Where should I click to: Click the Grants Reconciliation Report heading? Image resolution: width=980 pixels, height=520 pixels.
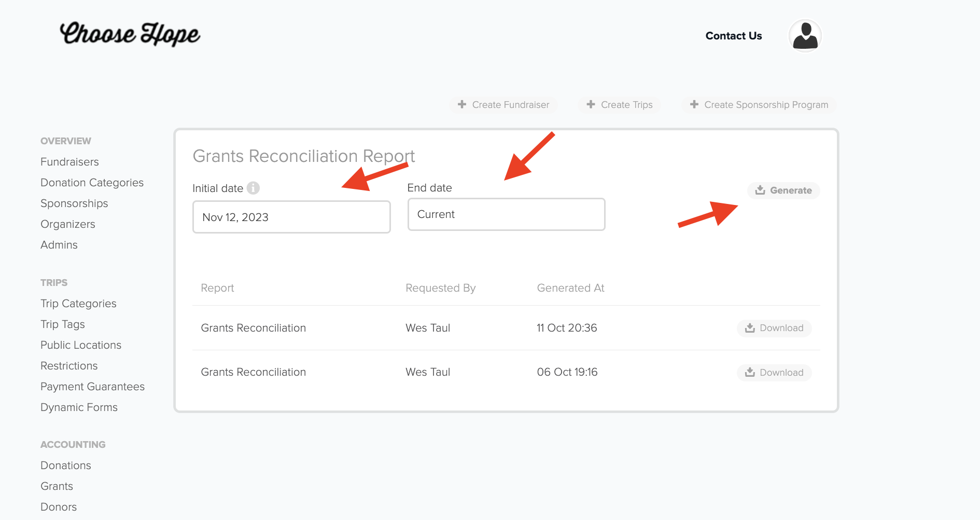pyautogui.click(x=304, y=156)
